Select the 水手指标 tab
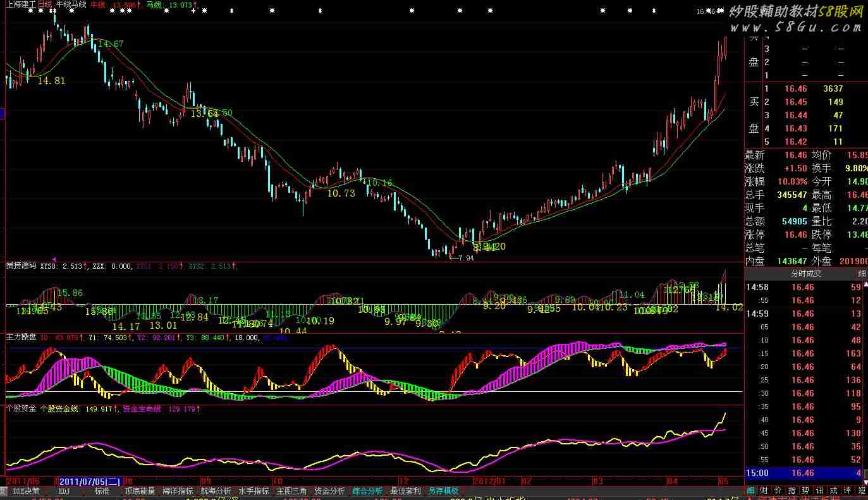The height and width of the screenshot is (500, 868). point(254,491)
